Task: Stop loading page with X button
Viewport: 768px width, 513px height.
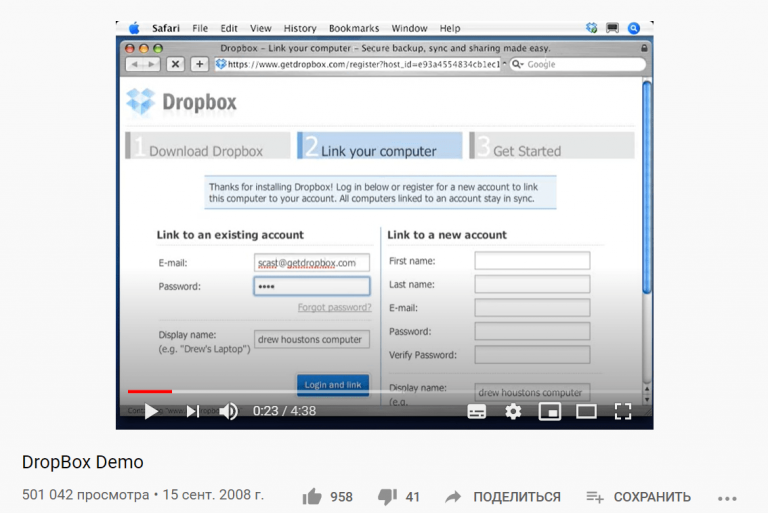Action: pos(175,64)
